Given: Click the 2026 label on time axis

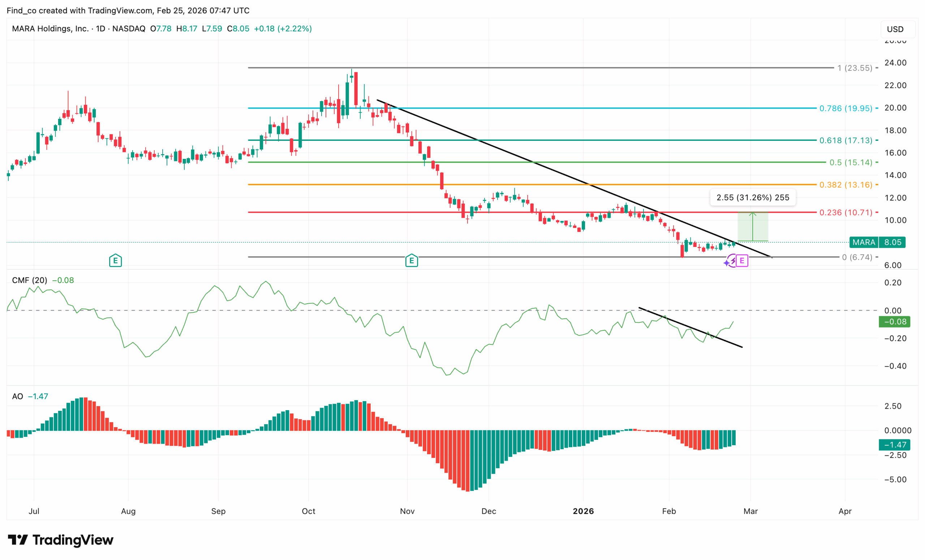Looking at the screenshot, I should tap(583, 511).
